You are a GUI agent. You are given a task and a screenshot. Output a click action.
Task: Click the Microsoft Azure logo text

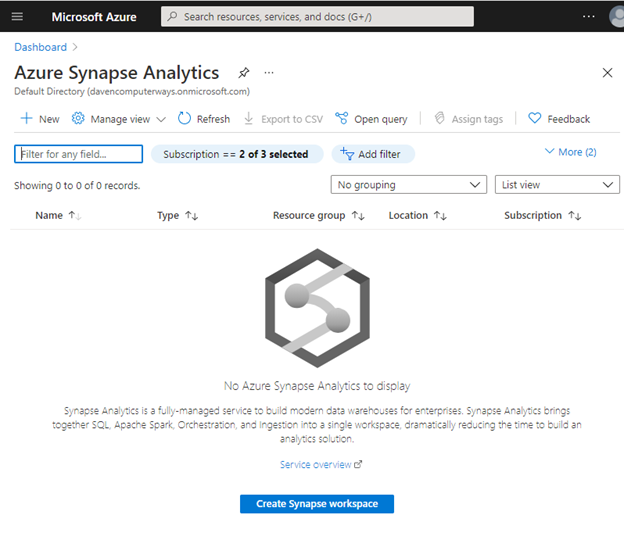coord(94,17)
